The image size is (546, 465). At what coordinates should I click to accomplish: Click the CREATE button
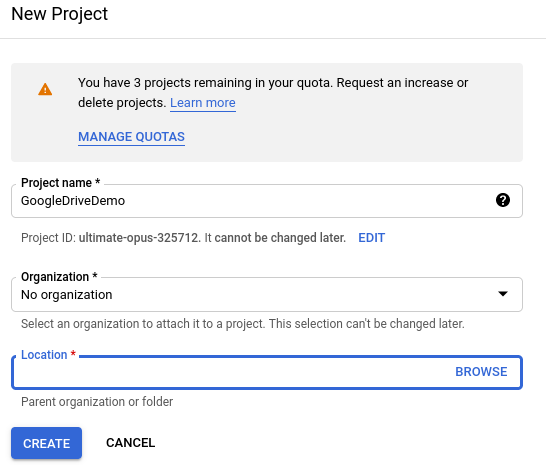(x=46, y=443)
